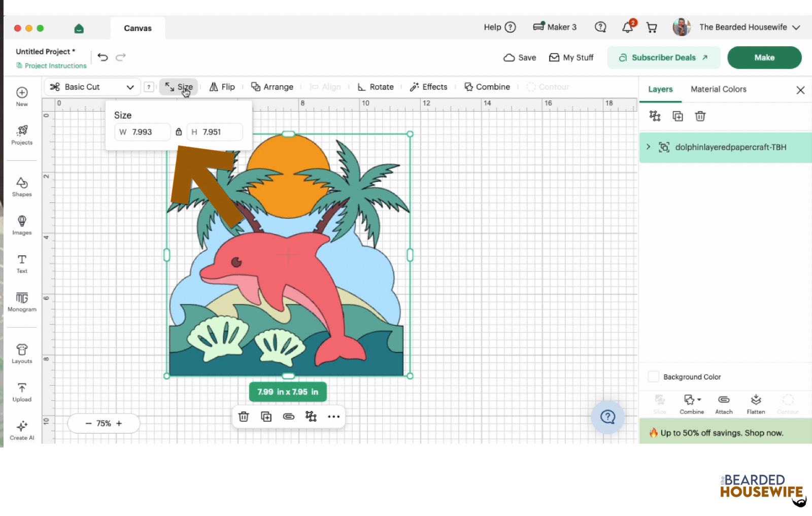The height and width of the screenshot is (516, 812).
Task: Click the Untitled Project title
Action: coord(45,51)
